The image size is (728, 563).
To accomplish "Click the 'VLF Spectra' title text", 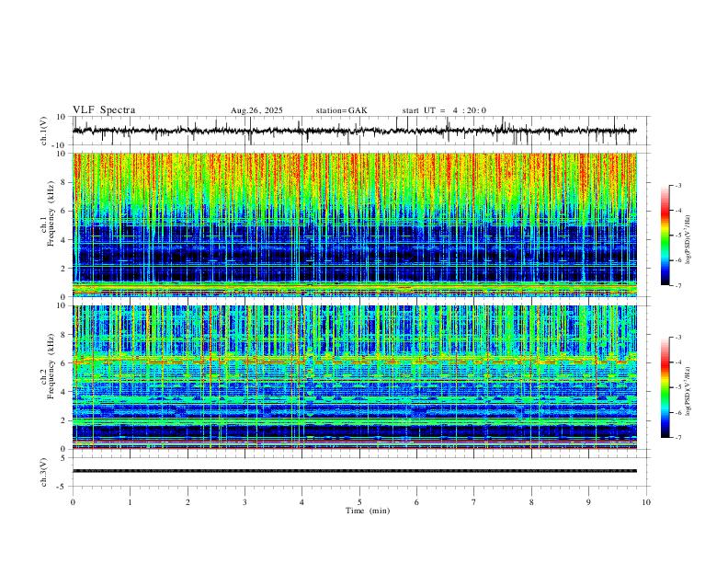I will pos(104,110).
